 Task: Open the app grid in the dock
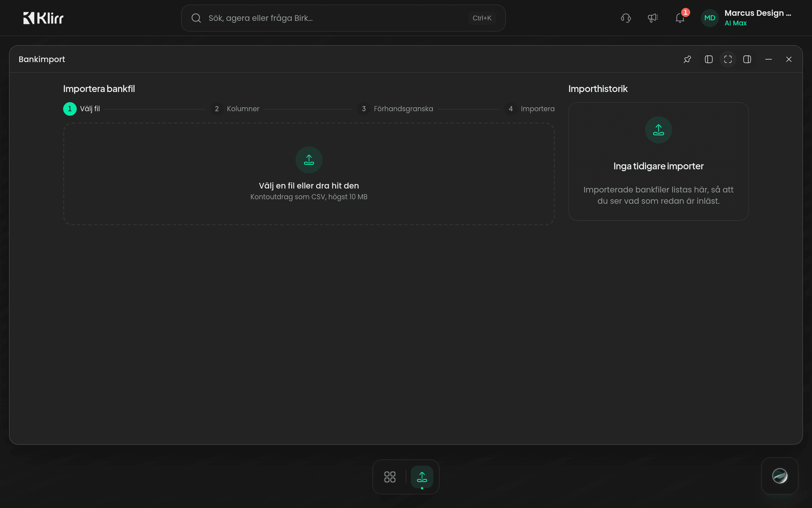(x=390, y=477)
